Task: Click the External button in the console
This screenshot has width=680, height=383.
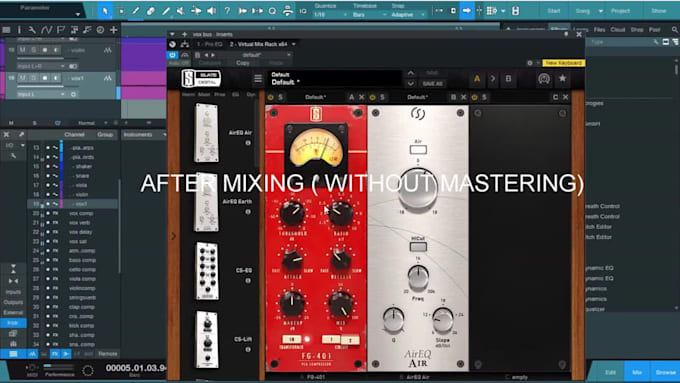Action: (x=13, y=312)
